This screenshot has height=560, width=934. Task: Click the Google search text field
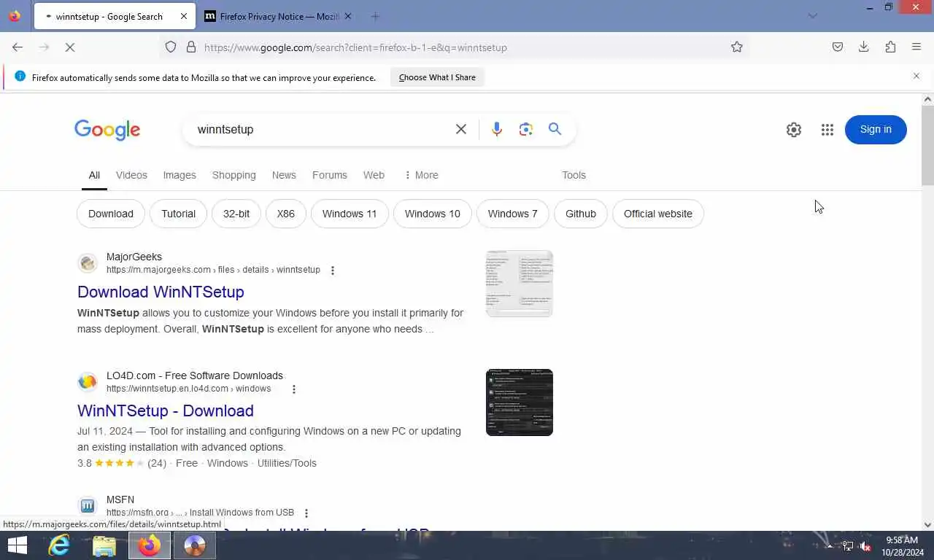tap(321, 129)
